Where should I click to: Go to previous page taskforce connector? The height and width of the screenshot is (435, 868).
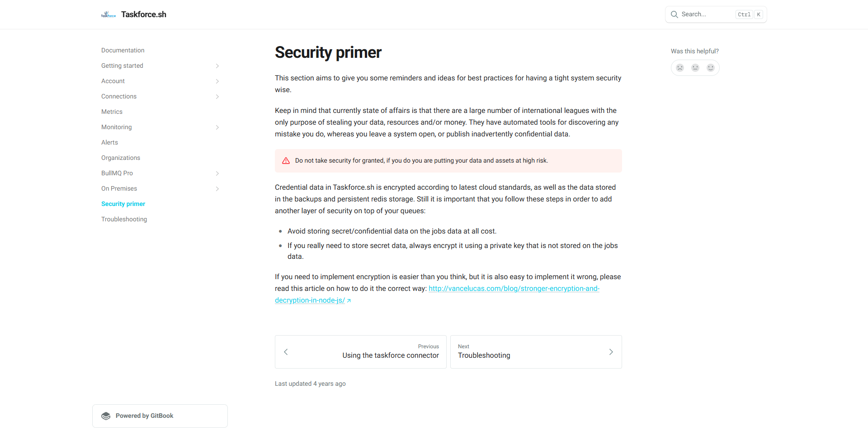click(x=361, y=352)
